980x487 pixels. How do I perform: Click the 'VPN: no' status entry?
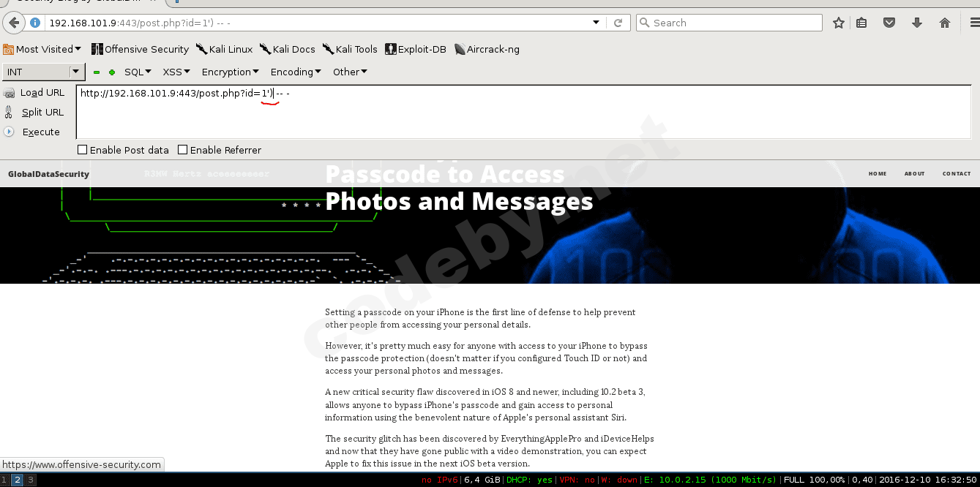[577, 480]
